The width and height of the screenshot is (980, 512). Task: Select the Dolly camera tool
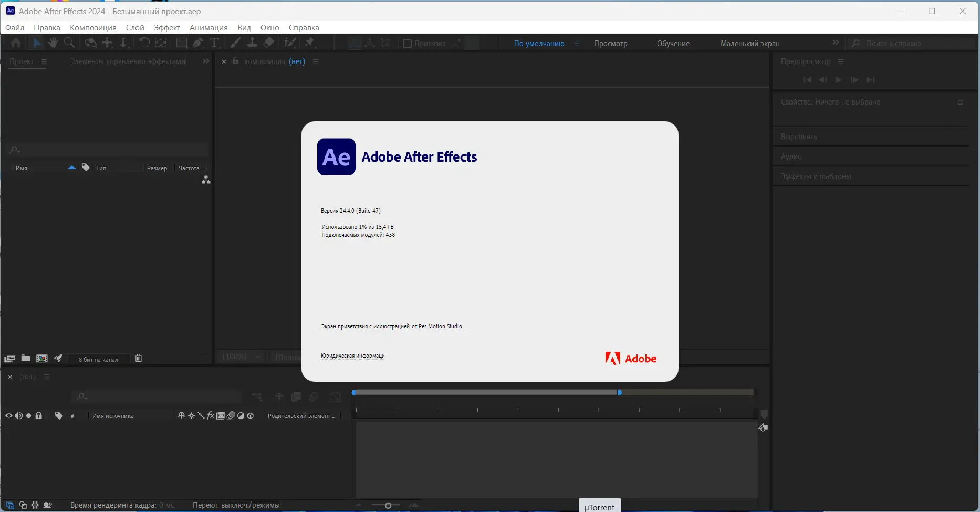[123, 43]
